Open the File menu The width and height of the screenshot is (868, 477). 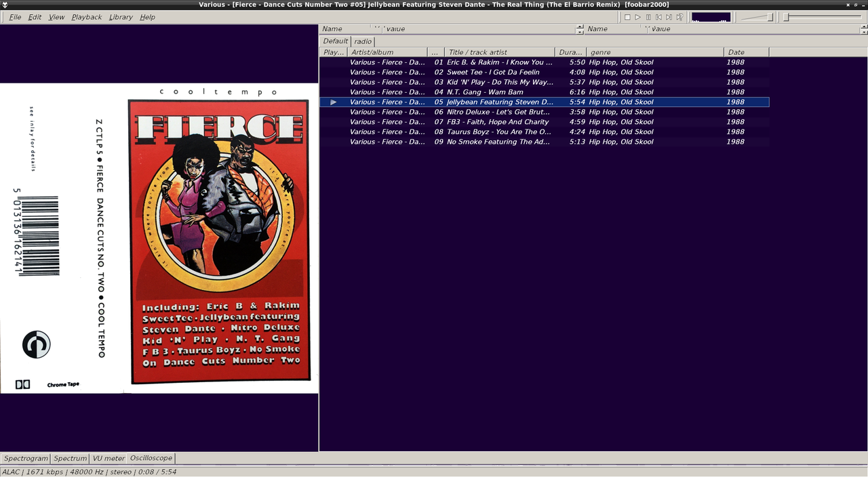pyautogui.click(x=15, y=17)
